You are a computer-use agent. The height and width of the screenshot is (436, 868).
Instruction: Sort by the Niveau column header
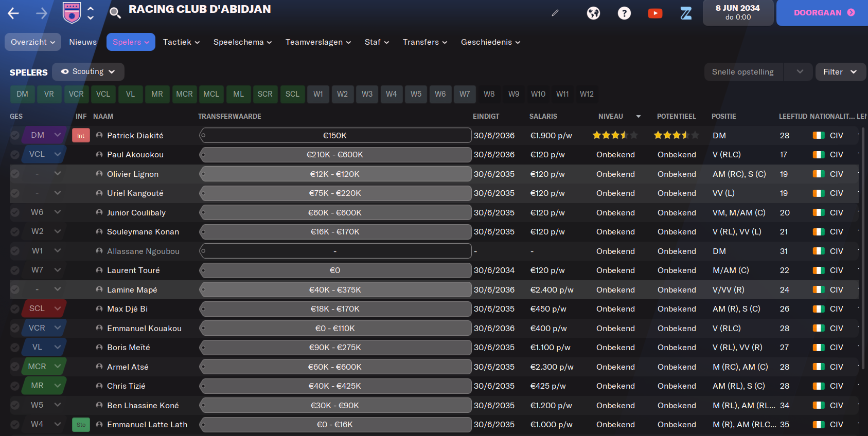(x=611, y=117)
